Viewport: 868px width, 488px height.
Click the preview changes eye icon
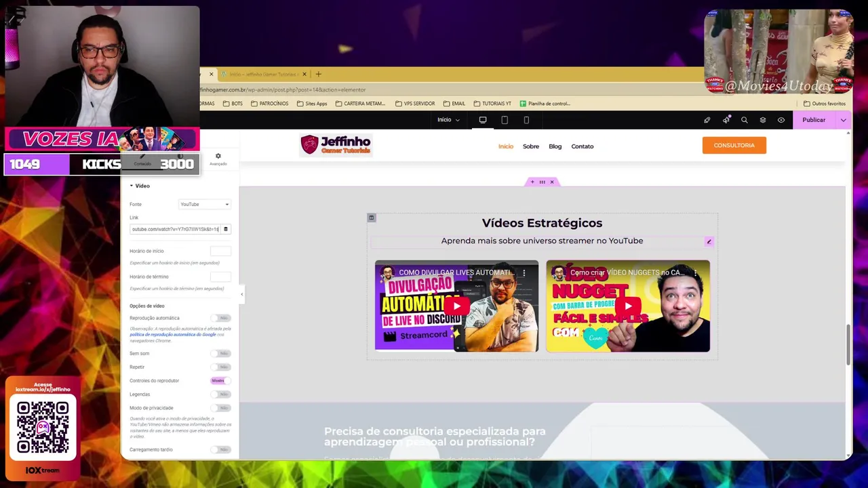click(x=781, y=120)
